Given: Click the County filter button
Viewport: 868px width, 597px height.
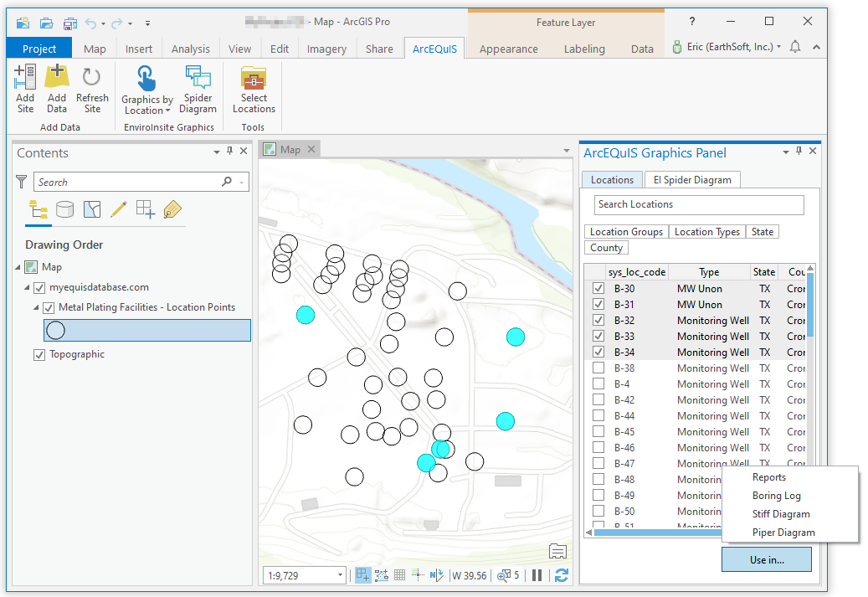Looking at the screenshot, I should pyautogui.click(x=606, y=248).
